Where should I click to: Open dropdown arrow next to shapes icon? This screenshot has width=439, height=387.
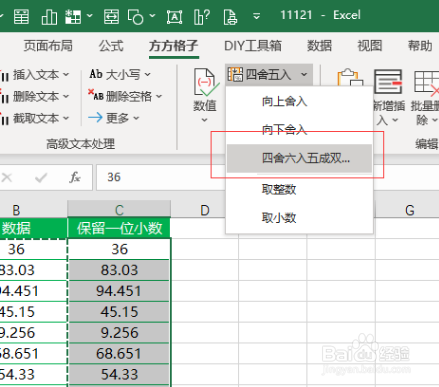pos(152,15)
